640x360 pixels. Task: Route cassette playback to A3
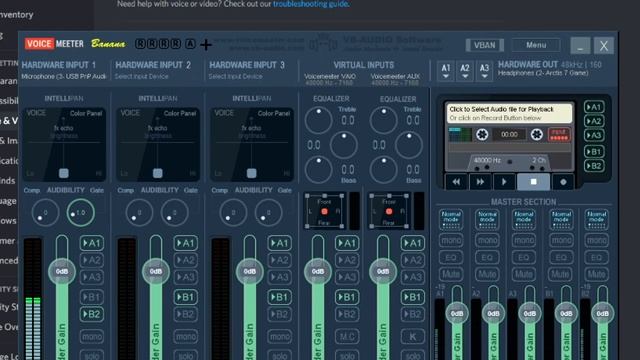pos(594,135)
